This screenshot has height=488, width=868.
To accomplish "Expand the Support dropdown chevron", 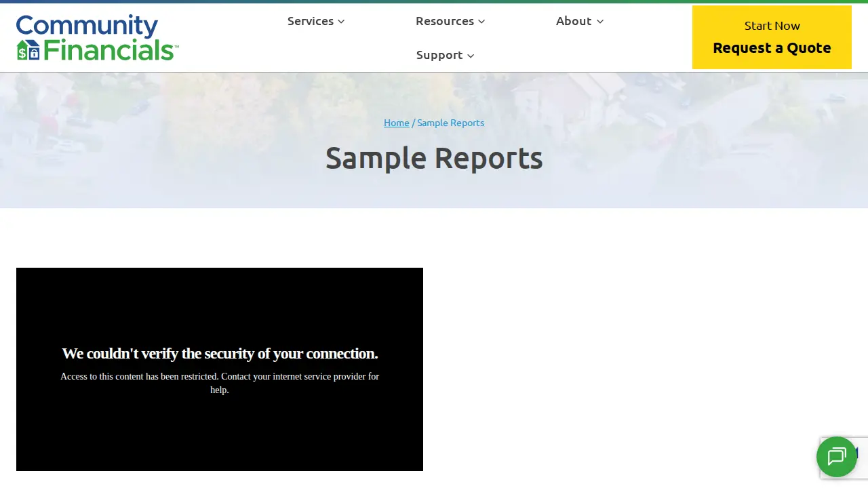I will coord(471,56).
